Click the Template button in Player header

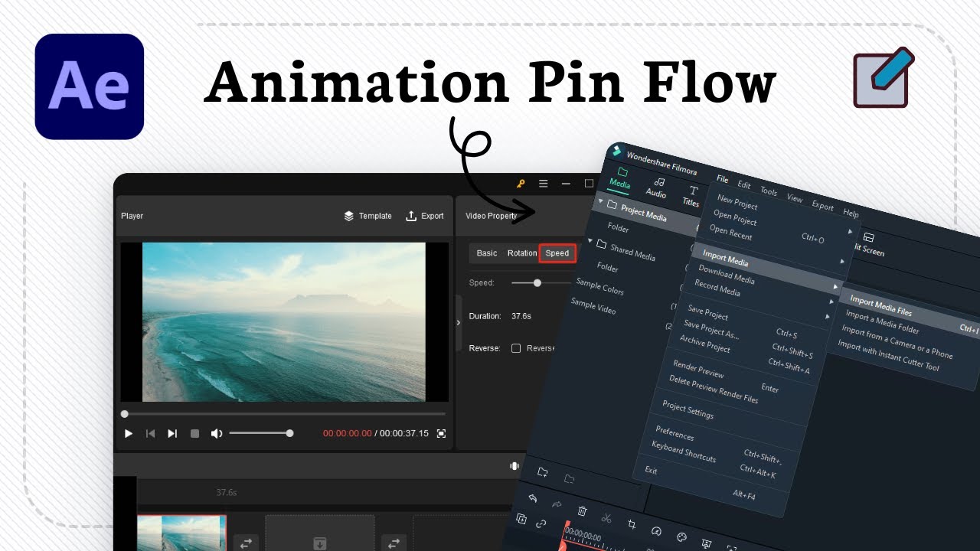(x=367, y=216)
